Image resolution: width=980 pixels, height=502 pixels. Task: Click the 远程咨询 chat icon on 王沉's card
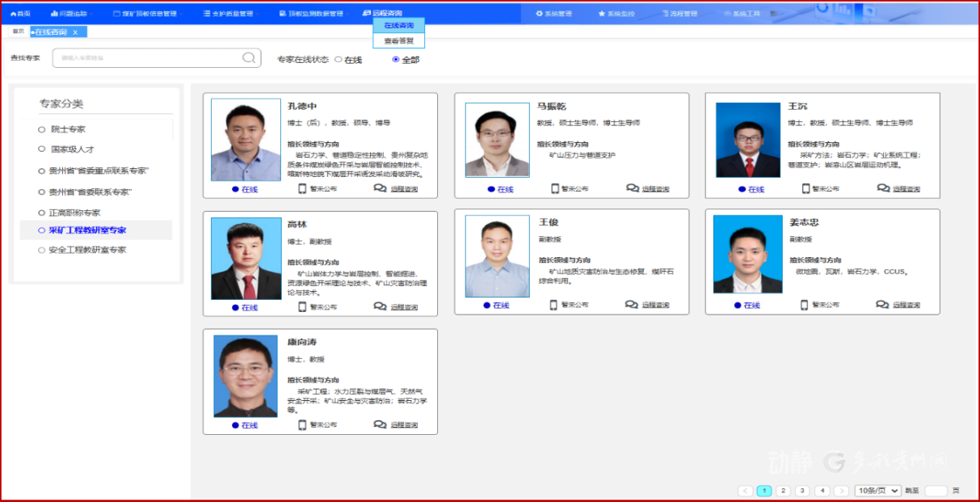[883, 188]
